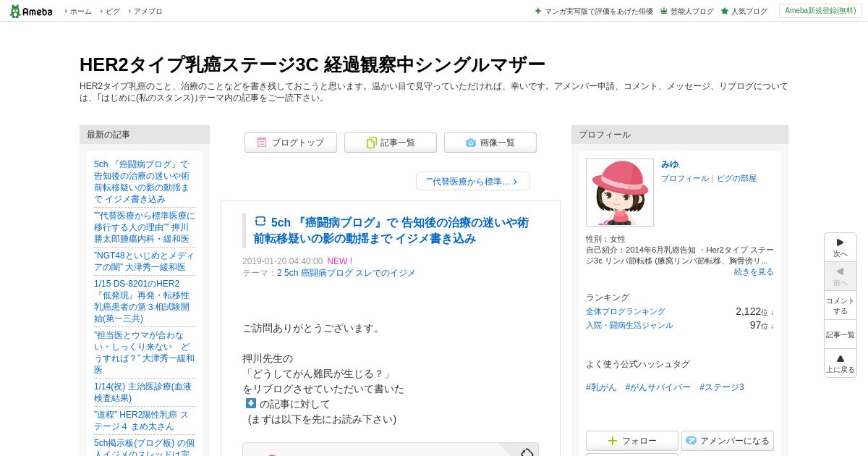The image size is (868, 456).
Task: Click the フォロー button
Action: 632,441
